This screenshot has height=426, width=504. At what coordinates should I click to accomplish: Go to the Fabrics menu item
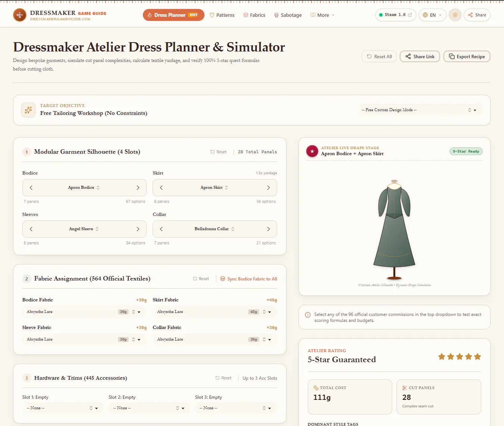[x=254, y=15]
